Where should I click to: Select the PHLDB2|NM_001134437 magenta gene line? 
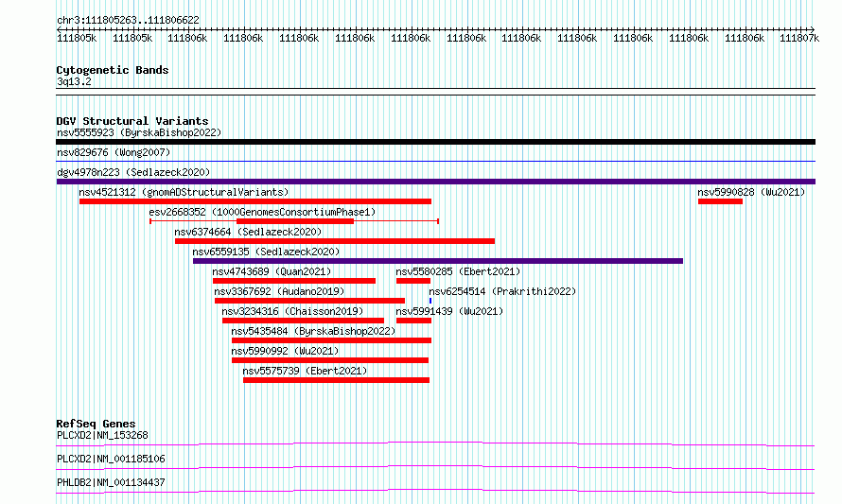(x=435, y=492)
